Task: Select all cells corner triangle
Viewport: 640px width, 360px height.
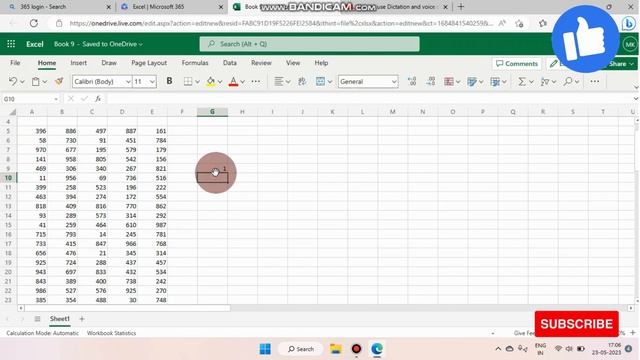Action: click(x=12, y=112)
